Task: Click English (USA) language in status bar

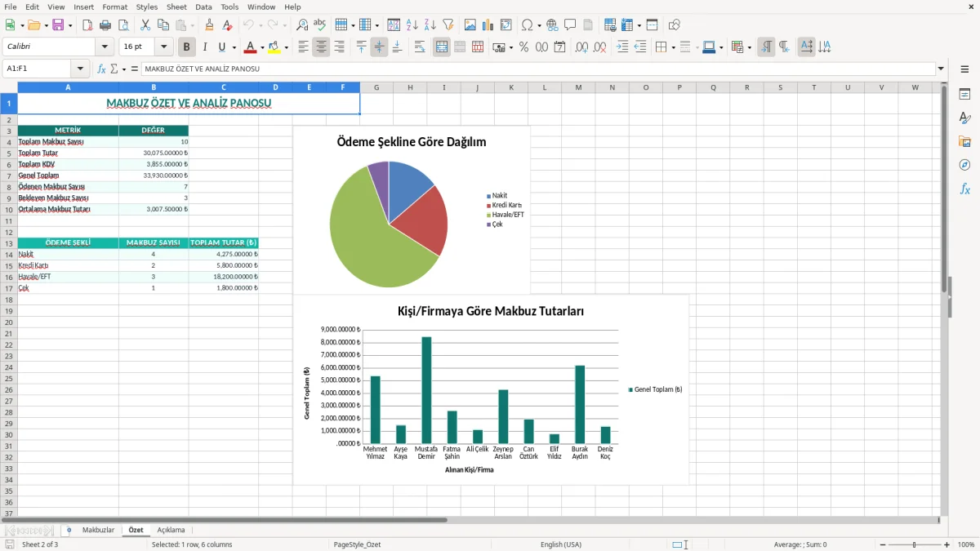Action: pos(561,544)
